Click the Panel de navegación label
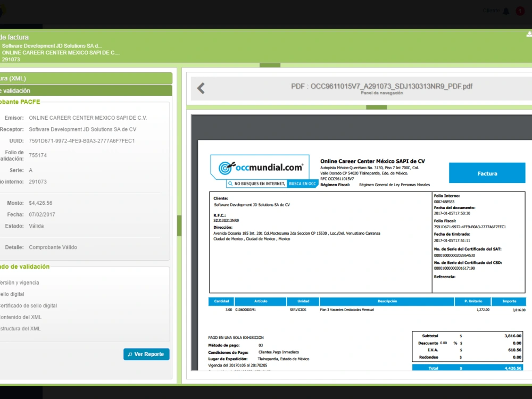Image resolution: width=532 pixels, height=399 pixels. (x=381, y=93)
